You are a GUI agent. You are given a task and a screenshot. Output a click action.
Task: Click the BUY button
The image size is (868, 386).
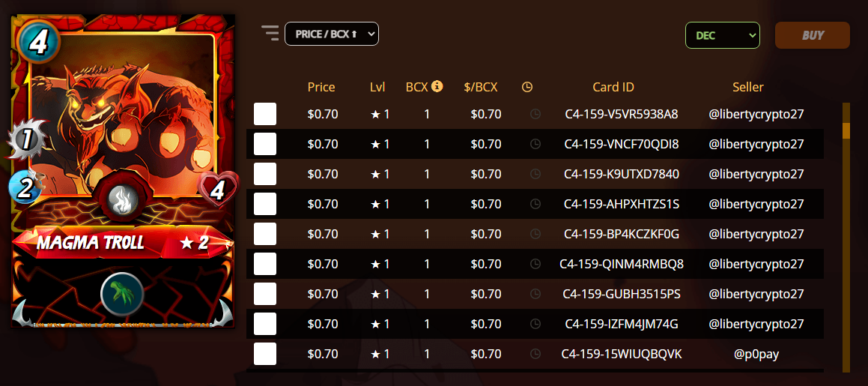point(813,35)
